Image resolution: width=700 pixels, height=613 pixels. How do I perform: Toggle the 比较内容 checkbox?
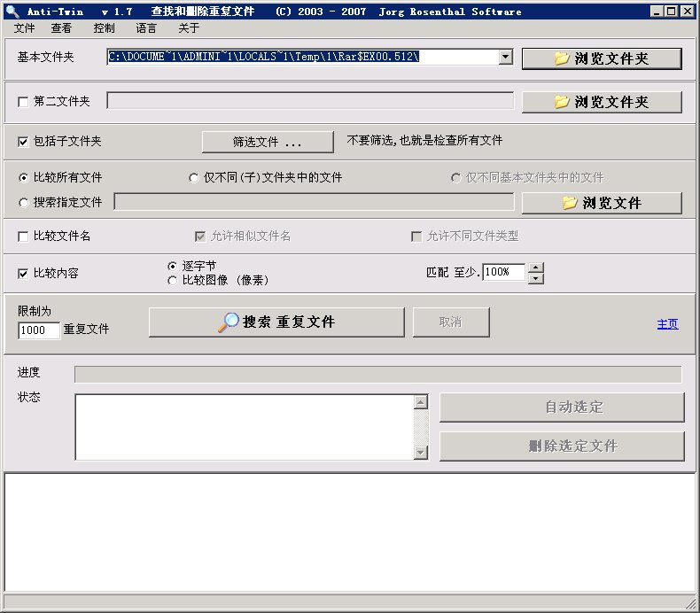coord(23,273)
